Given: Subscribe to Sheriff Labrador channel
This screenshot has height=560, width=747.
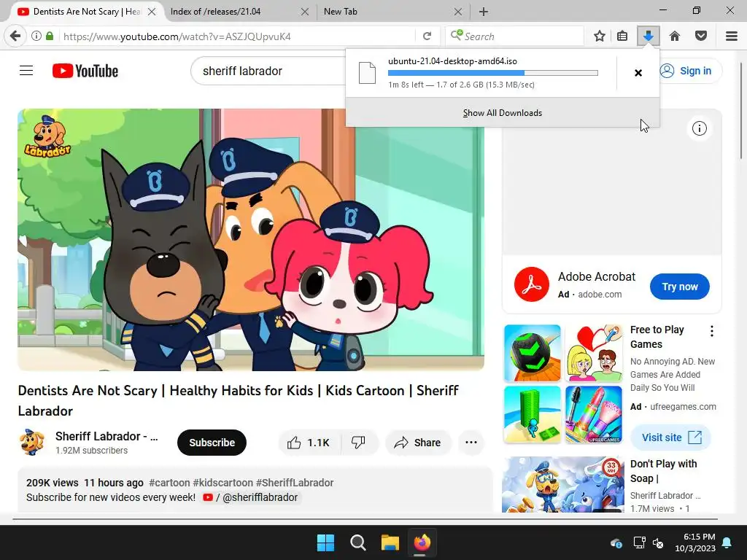Looking at the screenshot, I should (x=212, y=443).
